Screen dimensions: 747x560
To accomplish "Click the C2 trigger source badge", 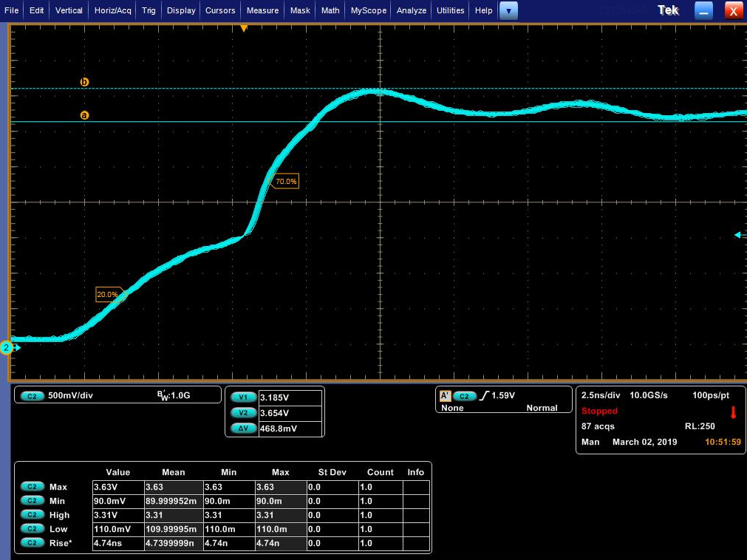I will point(465,396).
